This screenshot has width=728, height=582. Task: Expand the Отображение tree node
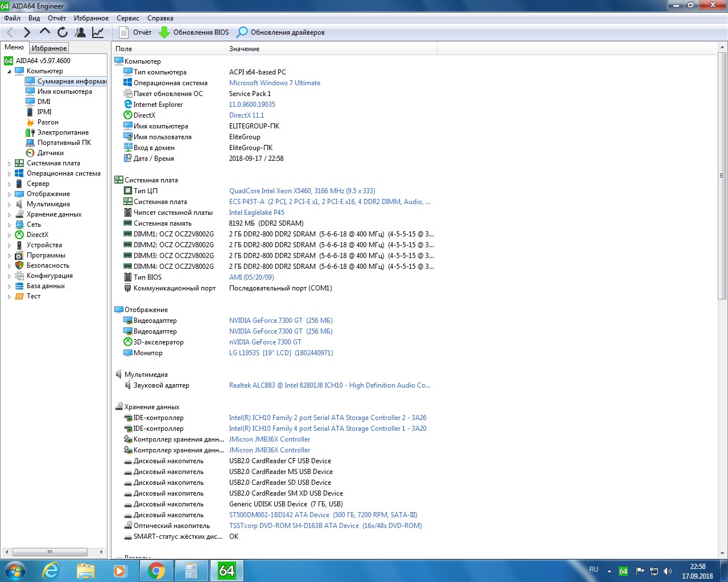[9, 194]
